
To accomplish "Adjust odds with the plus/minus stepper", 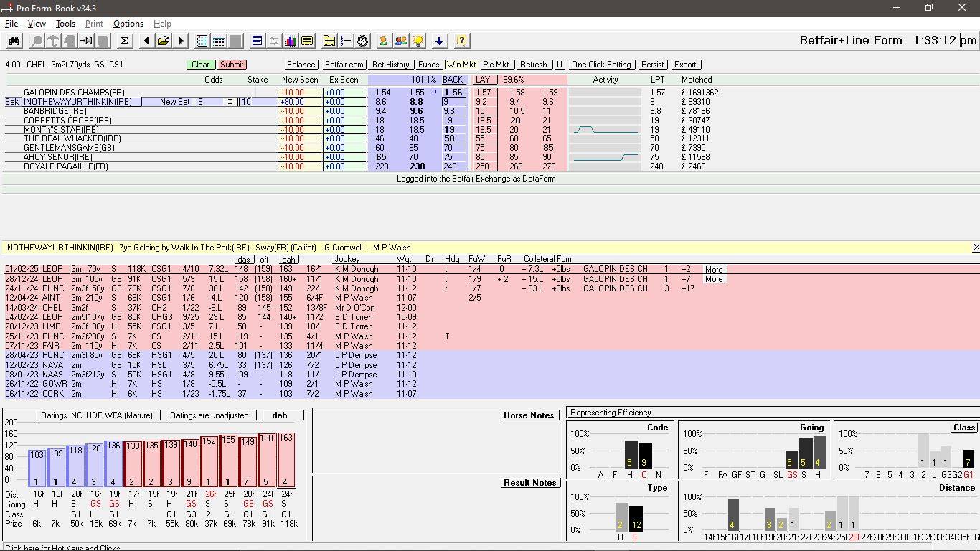I will click(230, 102).
